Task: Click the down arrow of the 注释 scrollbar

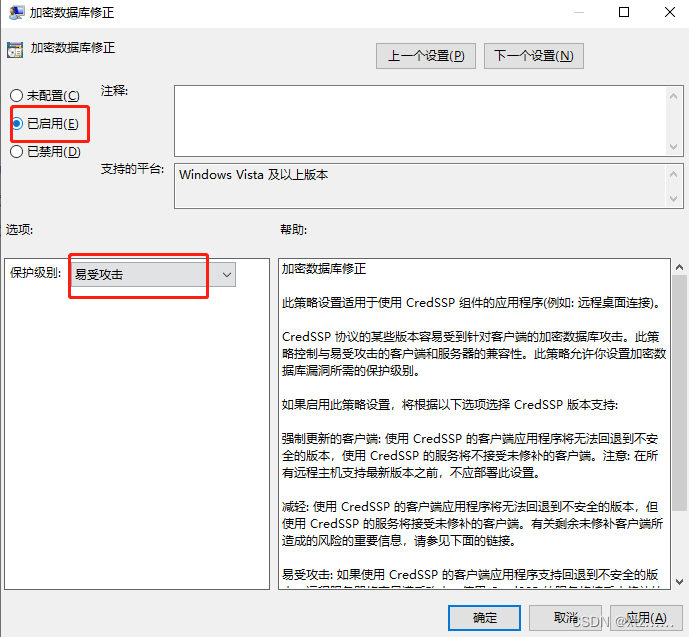Action: (x=673, y=147)
